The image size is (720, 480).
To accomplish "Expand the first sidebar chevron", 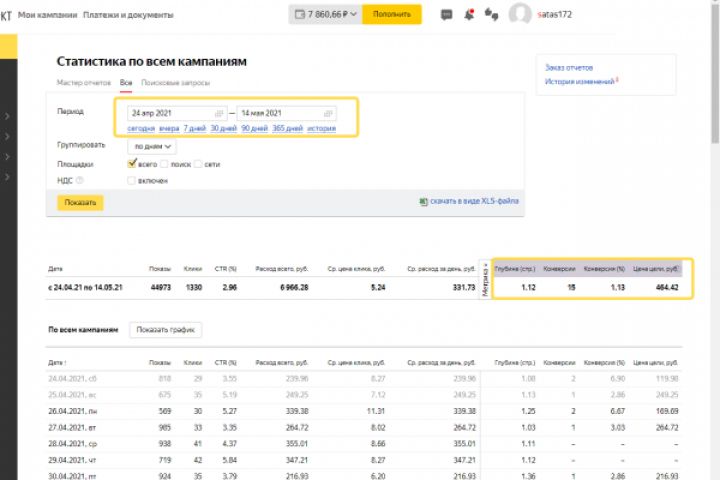I will [x=7, y=116].
